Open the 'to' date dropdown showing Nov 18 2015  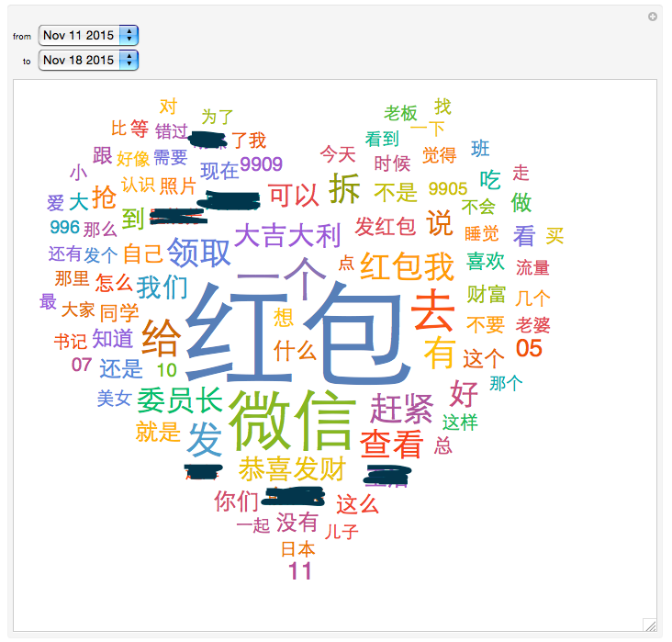point(88,60)
